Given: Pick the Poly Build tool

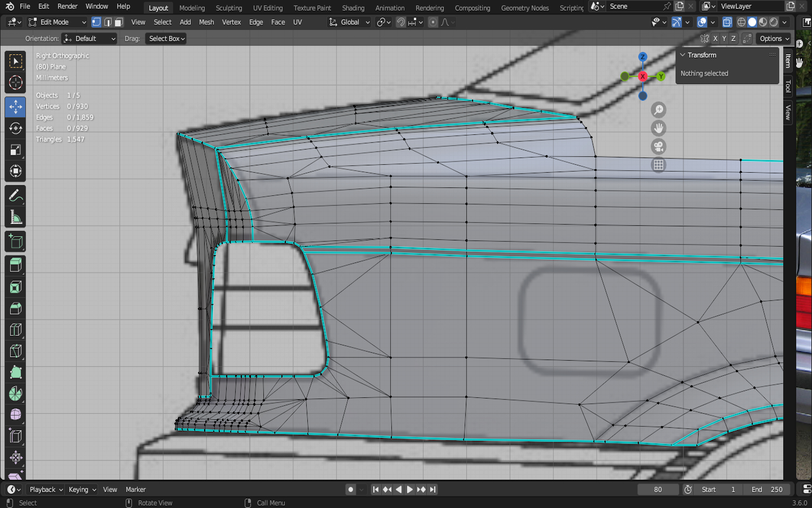Looking at the screenshot, I should pos(15,373).
